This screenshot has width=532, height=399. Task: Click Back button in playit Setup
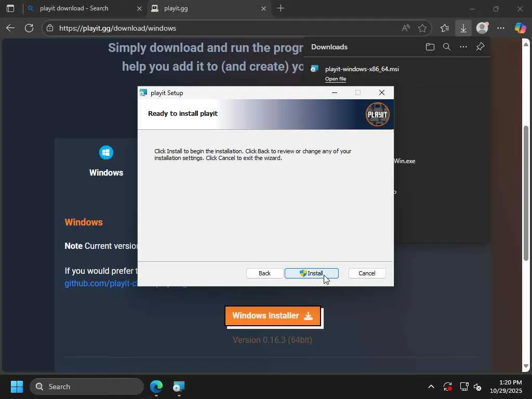(x=264, y=273)
